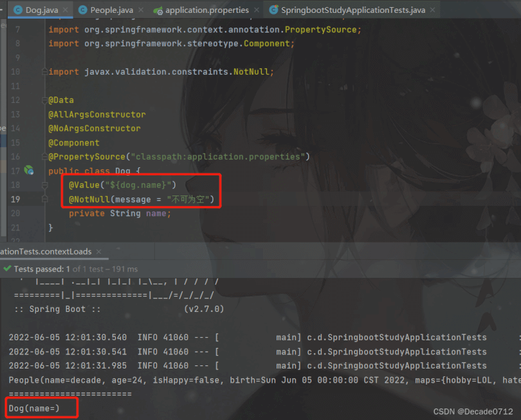Switch to the People.java tab
Viewport: 521px width, 420px height.
111,10
